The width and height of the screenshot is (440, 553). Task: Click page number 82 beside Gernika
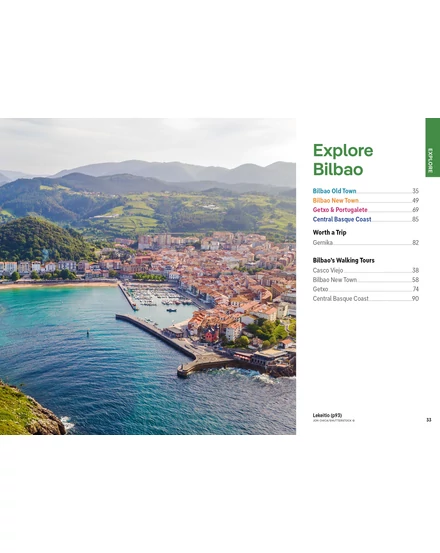click(415, 243)
